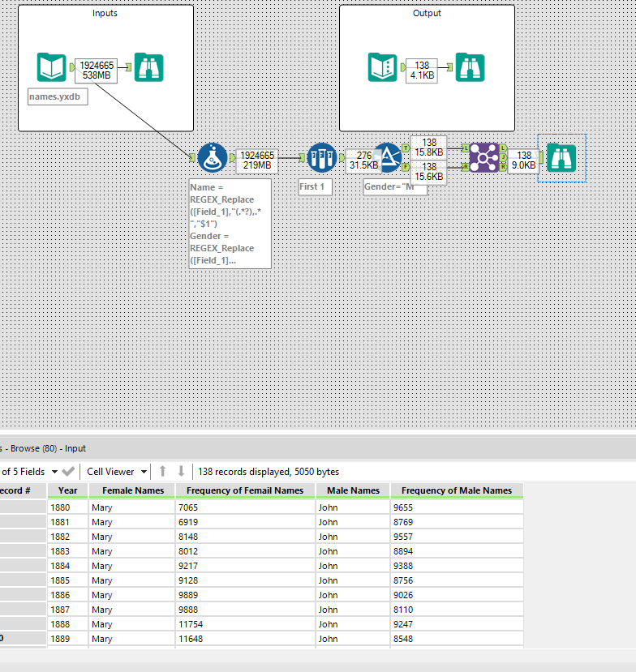Select the Text Input tool in Output container
The height and width of the screenshot is (672, 636).
[383, 67]
